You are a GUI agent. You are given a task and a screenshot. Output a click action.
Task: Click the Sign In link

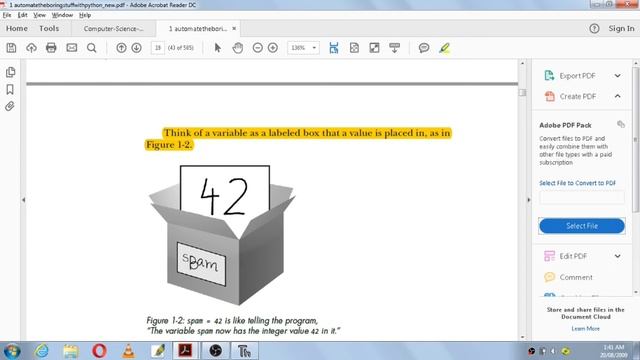(x=621, y=29)
